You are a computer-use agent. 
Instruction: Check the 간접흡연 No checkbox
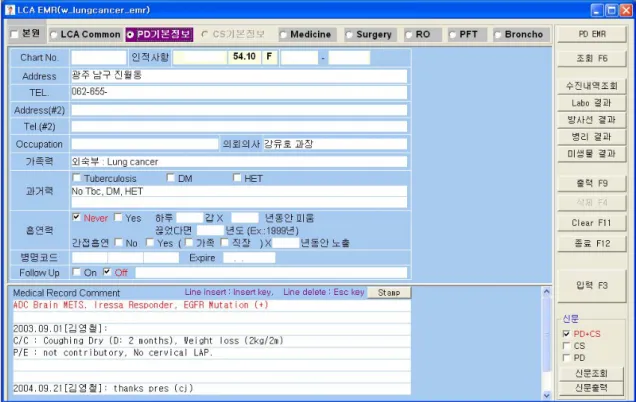(118, 242)
